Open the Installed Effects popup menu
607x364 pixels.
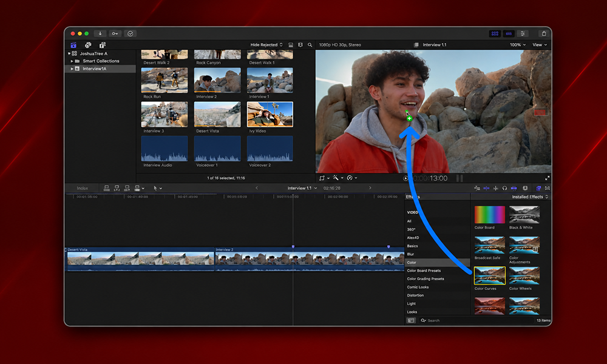coord(530,197)
